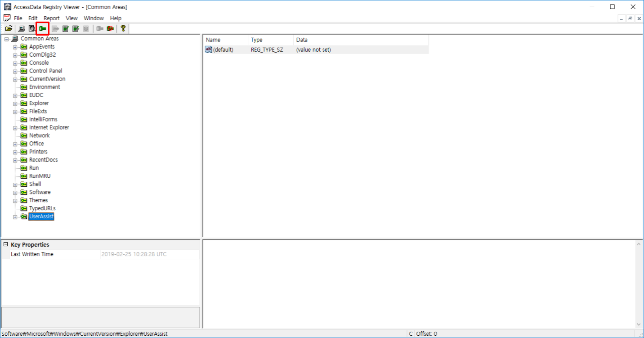The image size is (644, 338).
Task: Select the TypedURLs tree item
Action: click(42, 209)
